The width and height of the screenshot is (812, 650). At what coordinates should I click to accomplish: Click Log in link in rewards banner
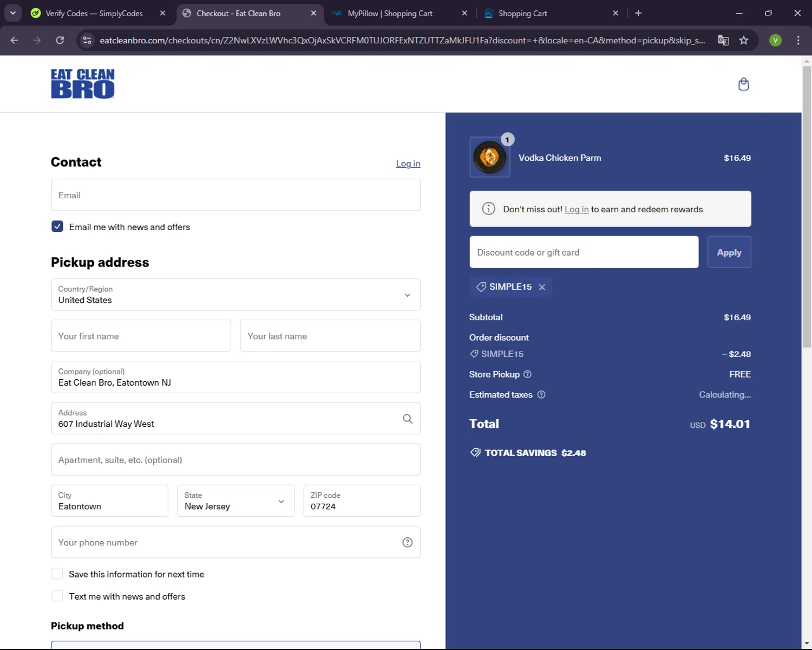click(x=577, y=209)
